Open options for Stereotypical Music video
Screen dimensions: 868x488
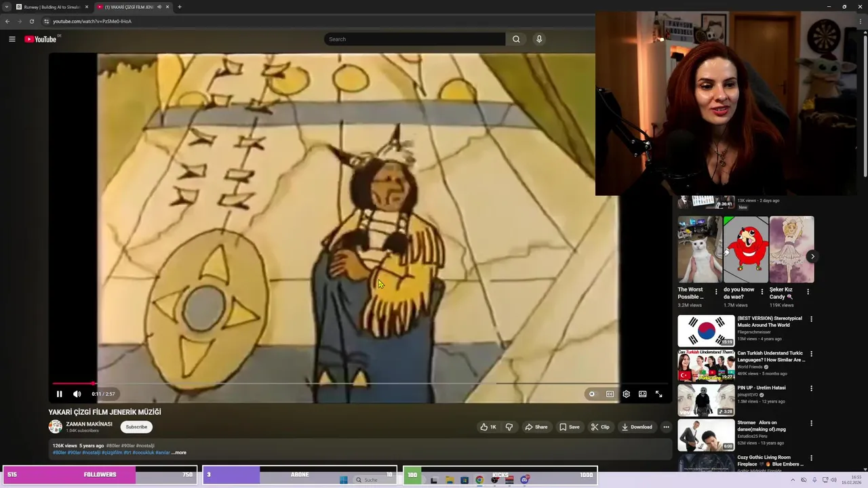pos(811,319)
